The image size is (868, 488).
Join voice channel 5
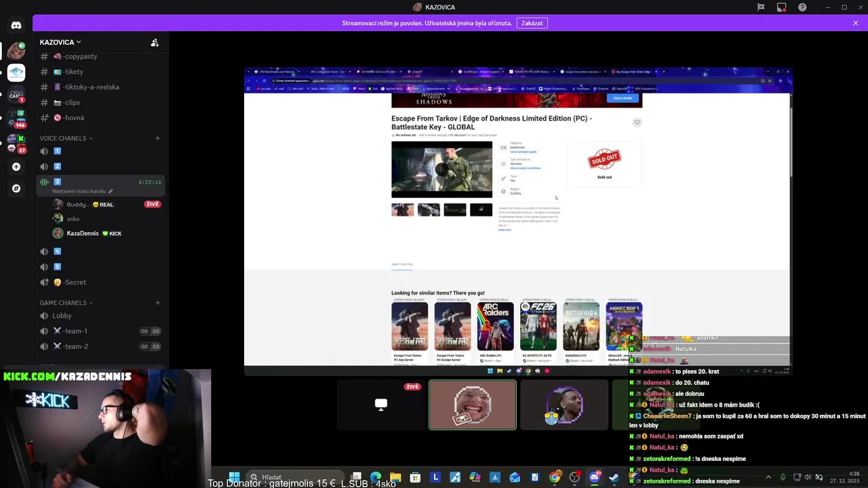(100, 267)
